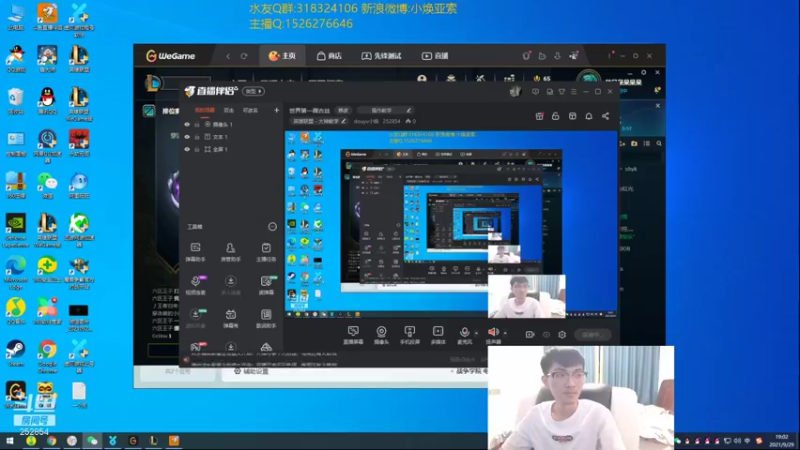800x450 pixels.
Task: Add 多媒体 multimedia source
Action: pyautogui.click(x=438, y=335)
